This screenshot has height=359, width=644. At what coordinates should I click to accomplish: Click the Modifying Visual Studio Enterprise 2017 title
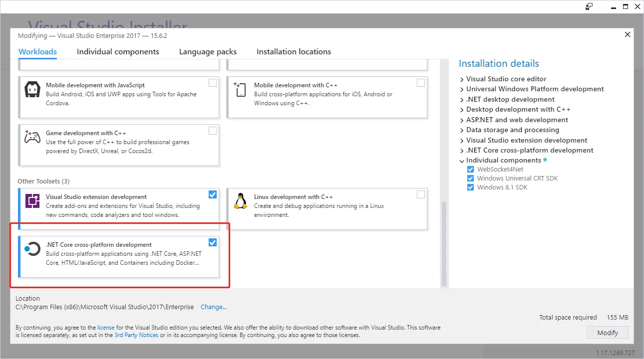point(92,36)
